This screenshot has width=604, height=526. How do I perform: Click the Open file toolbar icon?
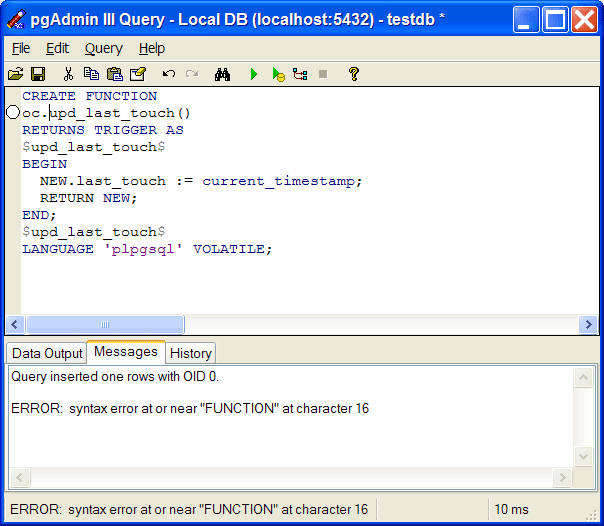coord(15,74)
